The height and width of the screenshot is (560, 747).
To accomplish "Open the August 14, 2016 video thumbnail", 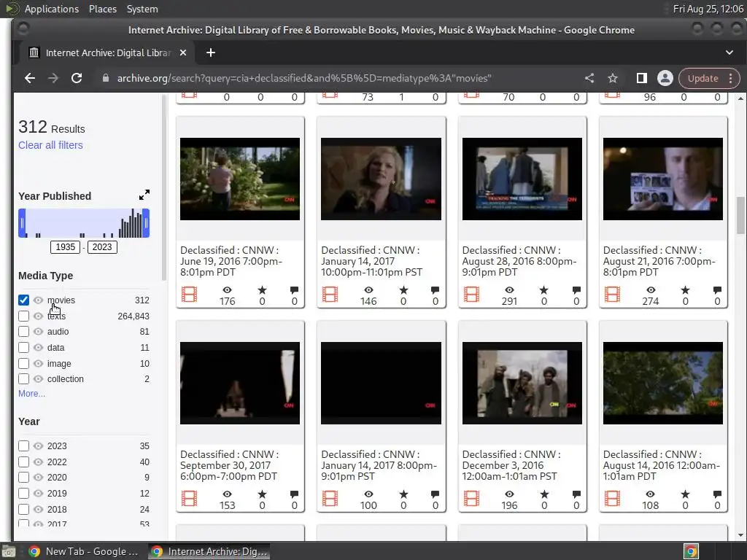I will 662,383.
